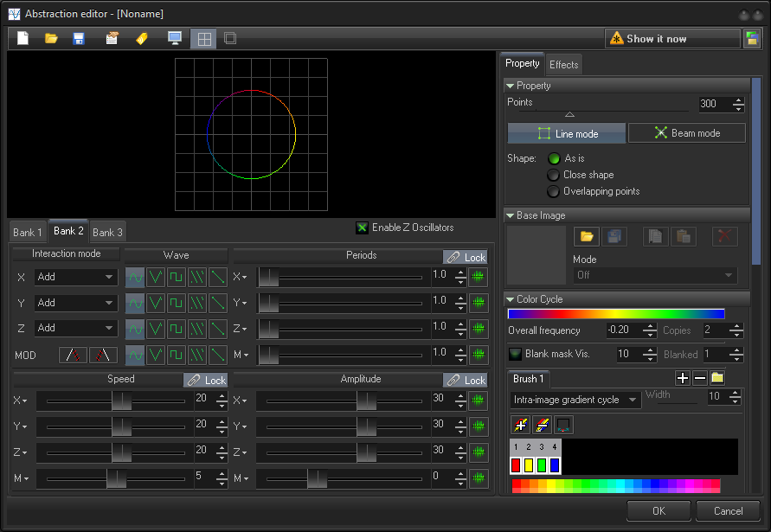
Task: Add a new brush with plus icon
Action: [x=682, y=378]
